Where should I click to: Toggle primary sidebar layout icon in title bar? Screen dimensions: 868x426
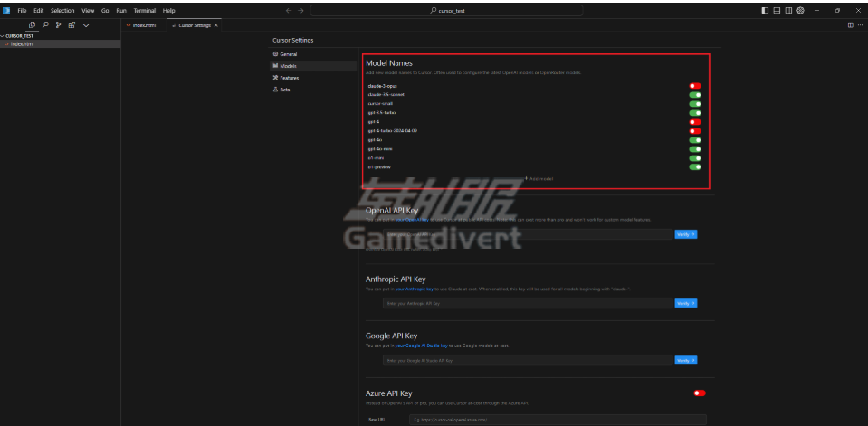pos(765,10)
